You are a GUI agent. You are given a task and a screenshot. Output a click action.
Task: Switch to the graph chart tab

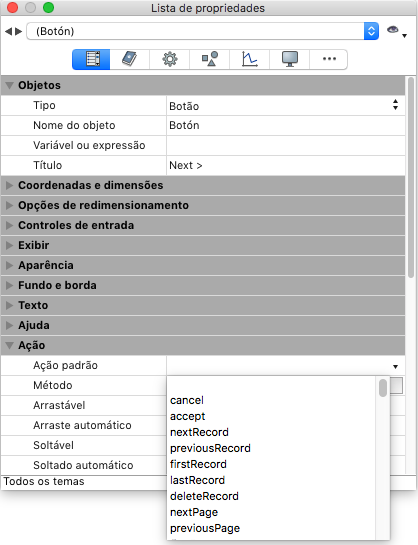(249, 59)
